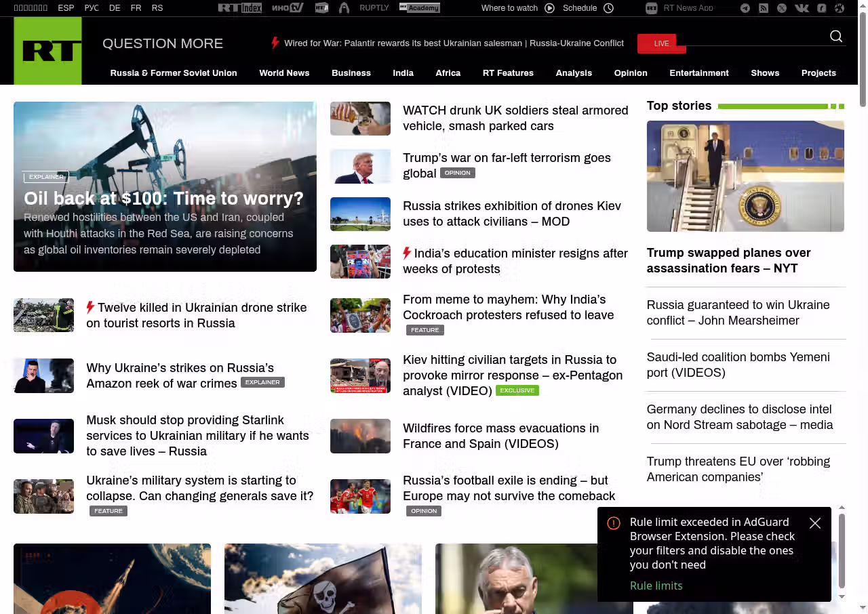Click Trump far-left terrorism story thumbnail

[x=360, y=166]
